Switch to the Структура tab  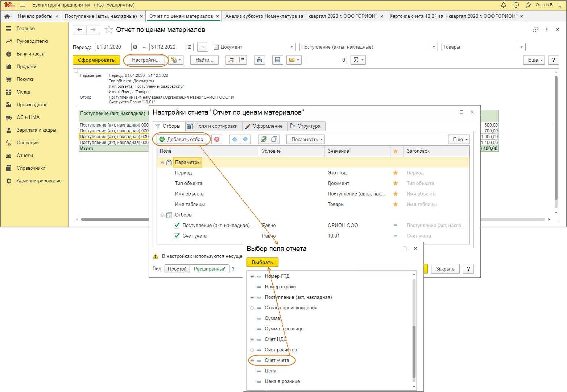(306, 126)
